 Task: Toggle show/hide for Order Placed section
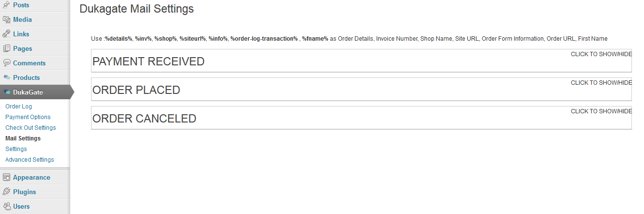(x=601, y=83)
